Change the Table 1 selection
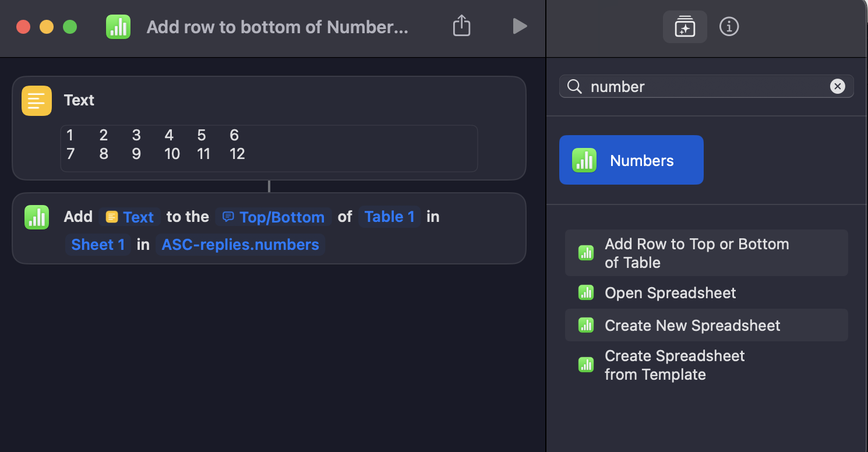 tap(389, 217)
